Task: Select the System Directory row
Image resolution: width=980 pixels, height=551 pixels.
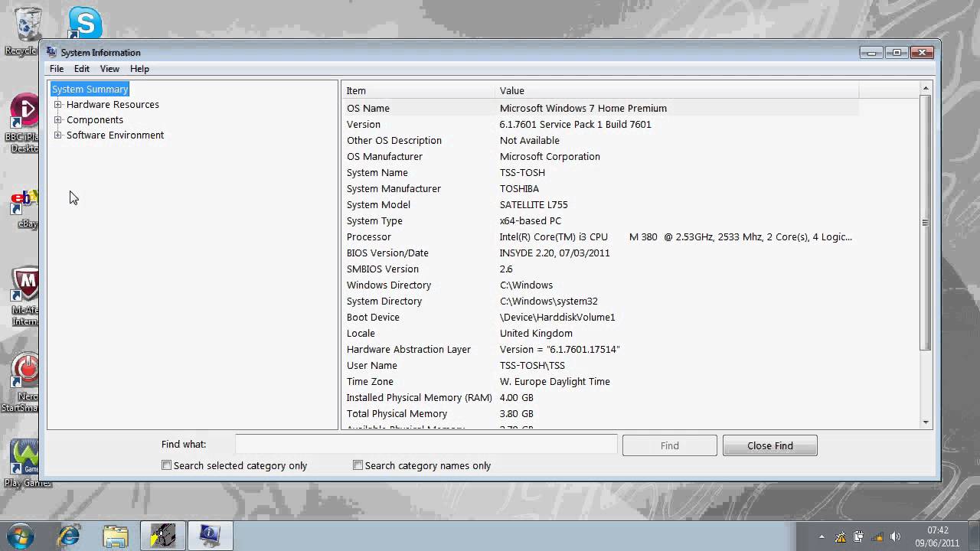Action: click(600, 301)
